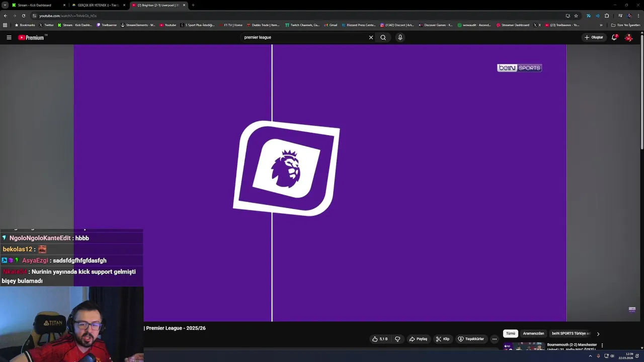Viewport: 644px width, 362px height.
Task: Open the Streamer Dashboard bookmark
Action: pos(513,25)
